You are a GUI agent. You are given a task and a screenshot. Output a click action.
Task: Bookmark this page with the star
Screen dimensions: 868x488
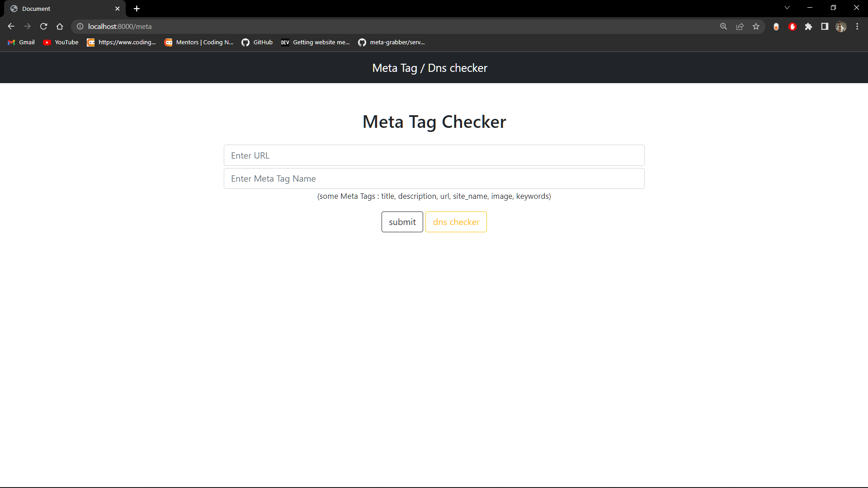click(756, 27)
